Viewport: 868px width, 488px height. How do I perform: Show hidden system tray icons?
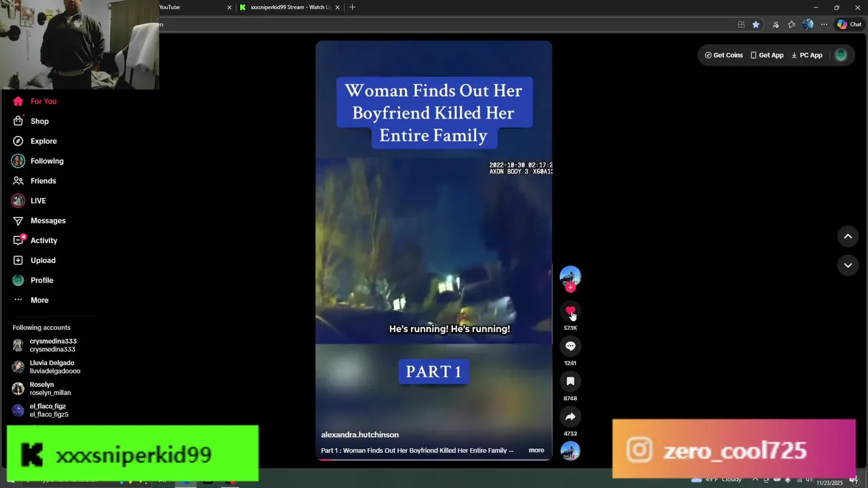[x=755, y=479]
